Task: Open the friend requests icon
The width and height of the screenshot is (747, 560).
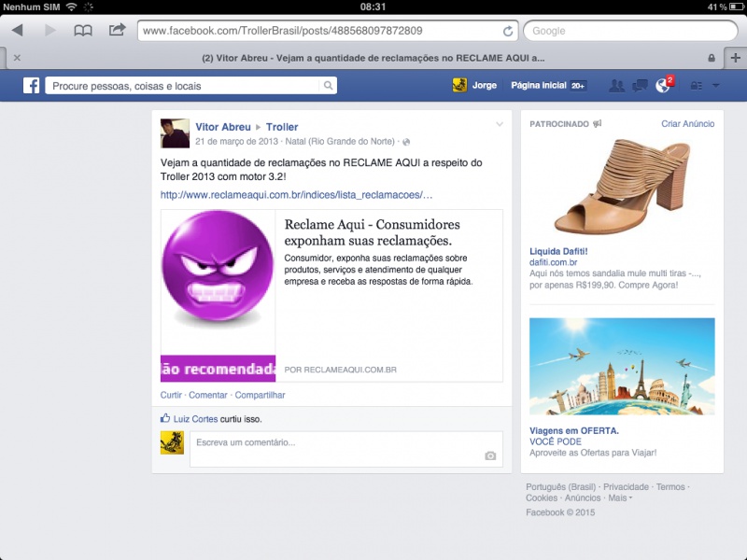Action: pyautogui.click(x=616, y=86)
